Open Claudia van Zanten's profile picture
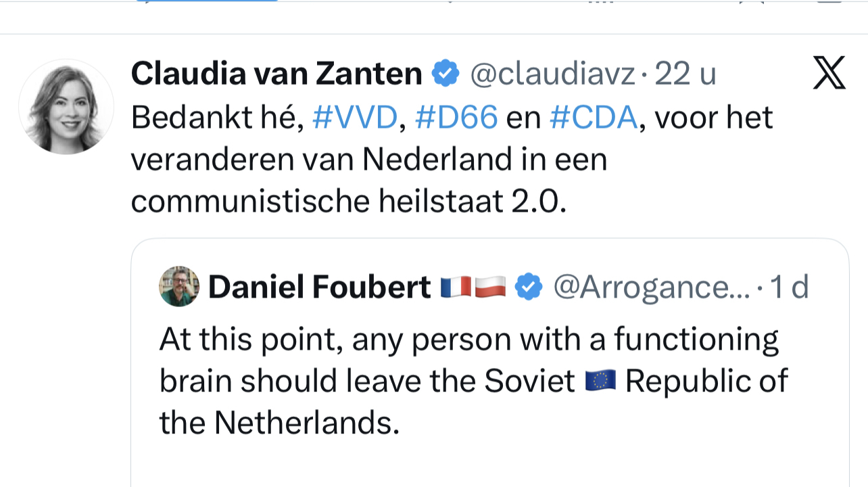Screen dimensions: 868x487 [x=66, y=107]
